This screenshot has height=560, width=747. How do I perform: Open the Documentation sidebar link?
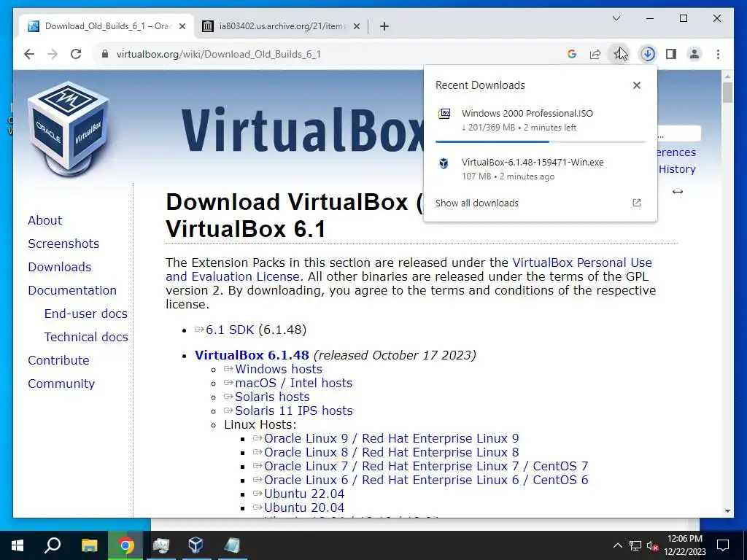tap(72, 290)
